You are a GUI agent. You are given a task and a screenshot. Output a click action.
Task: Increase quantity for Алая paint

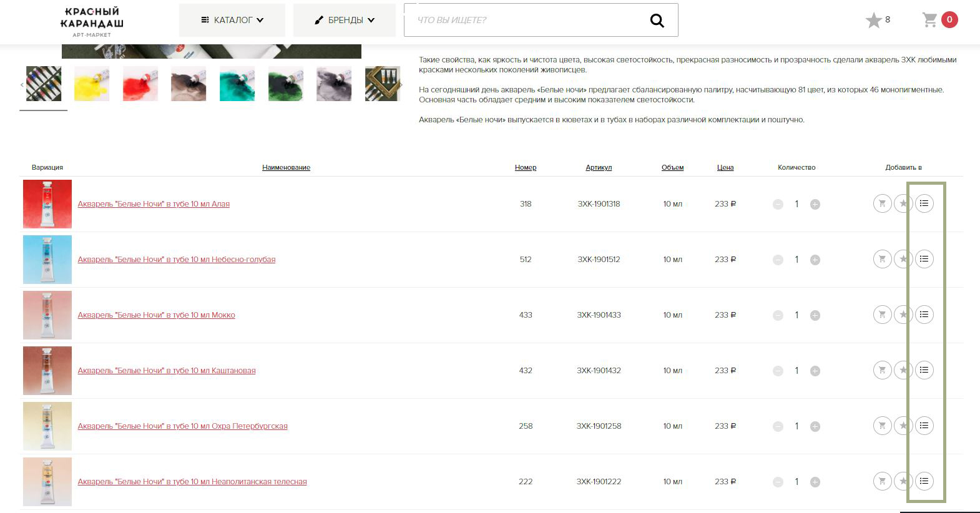[815, 204]
